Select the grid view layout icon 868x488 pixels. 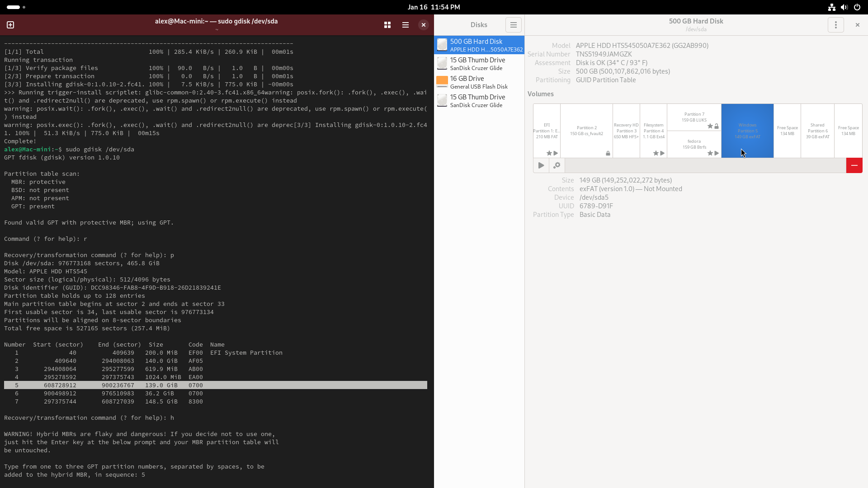(x=387, y=24)
